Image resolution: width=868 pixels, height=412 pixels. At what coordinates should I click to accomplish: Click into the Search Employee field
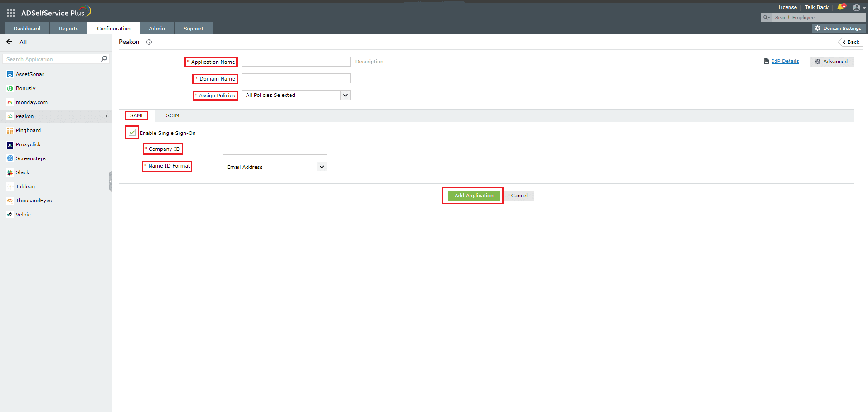coord(819,17)
